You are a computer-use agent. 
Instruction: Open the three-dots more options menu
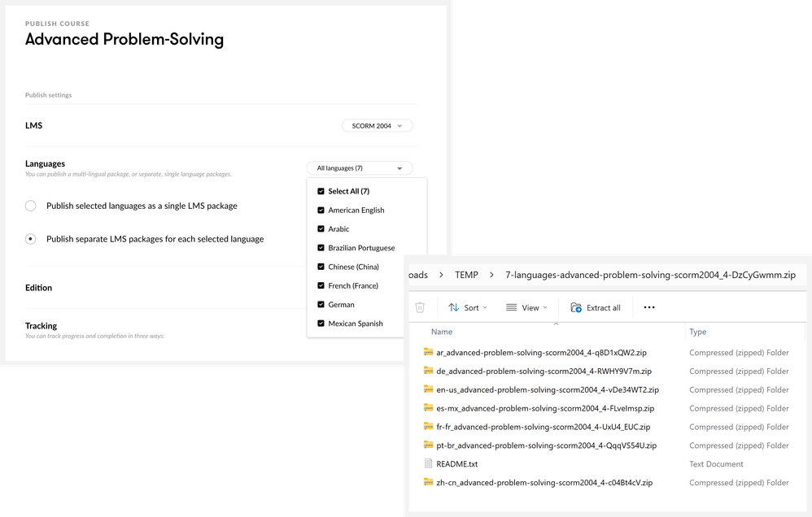[648, 307]
